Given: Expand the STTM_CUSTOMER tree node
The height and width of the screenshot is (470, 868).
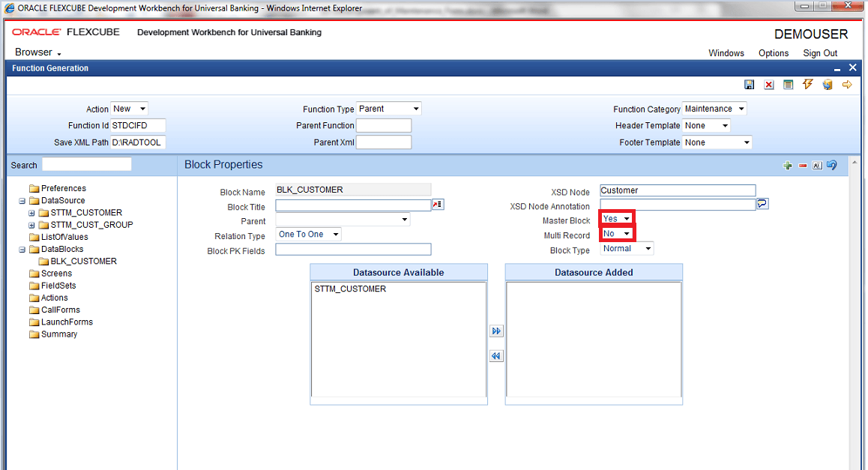Looking at the screenshot, I should pos(31,213).
